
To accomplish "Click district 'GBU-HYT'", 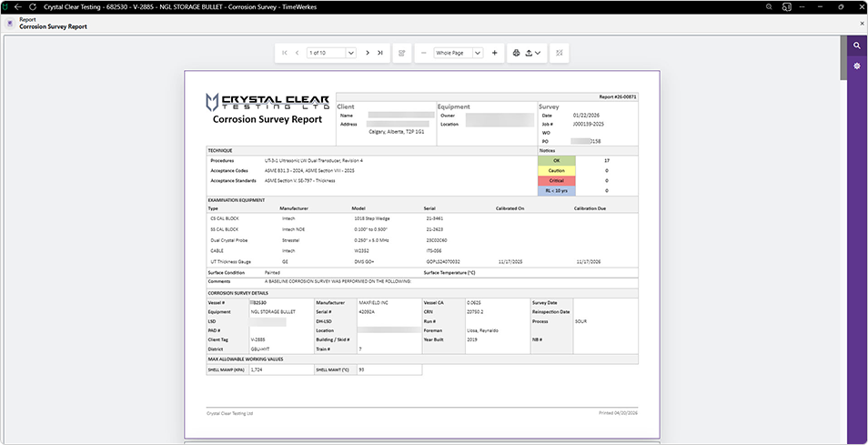I will (x=259, y=349).
